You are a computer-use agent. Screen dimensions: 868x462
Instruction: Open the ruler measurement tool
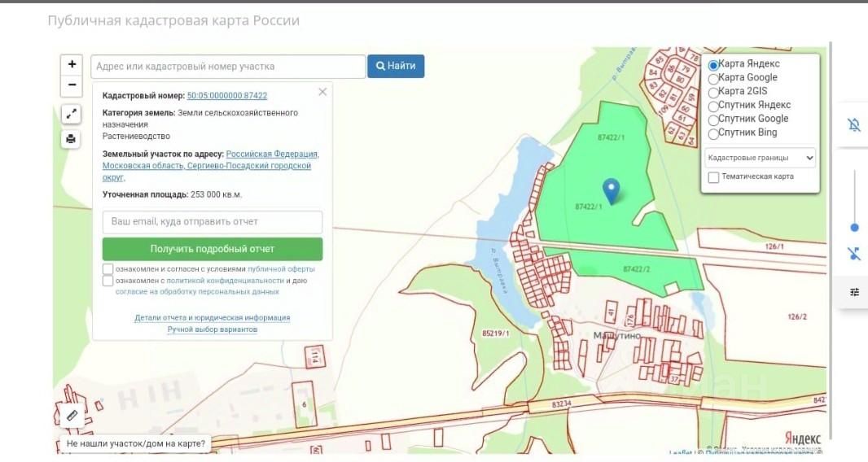pyautogui.click(x=72, y=416)
